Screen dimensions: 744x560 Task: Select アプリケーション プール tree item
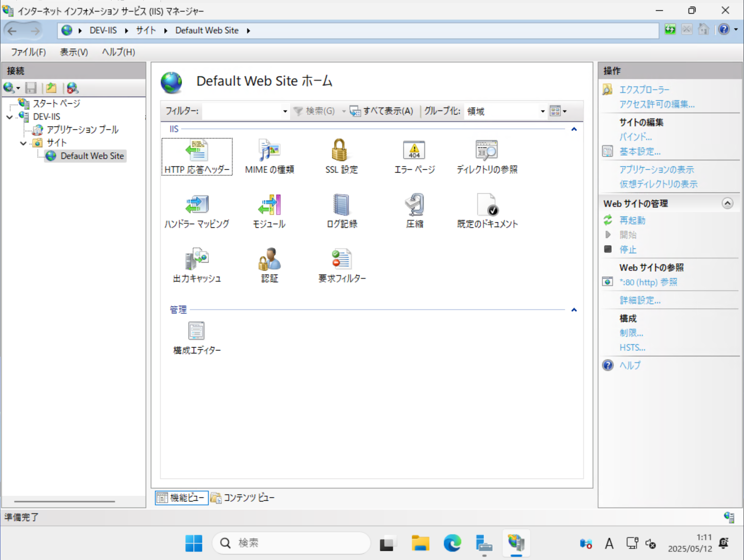(83, 130)
